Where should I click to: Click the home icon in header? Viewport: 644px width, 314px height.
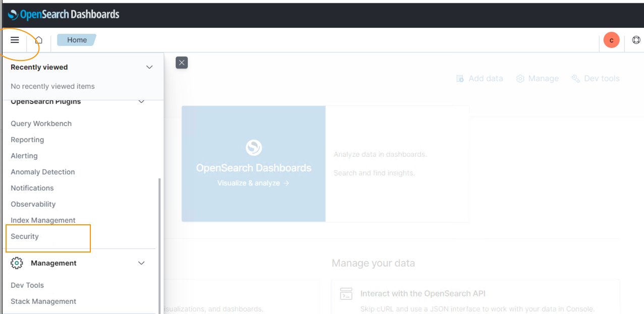[39, 40]
